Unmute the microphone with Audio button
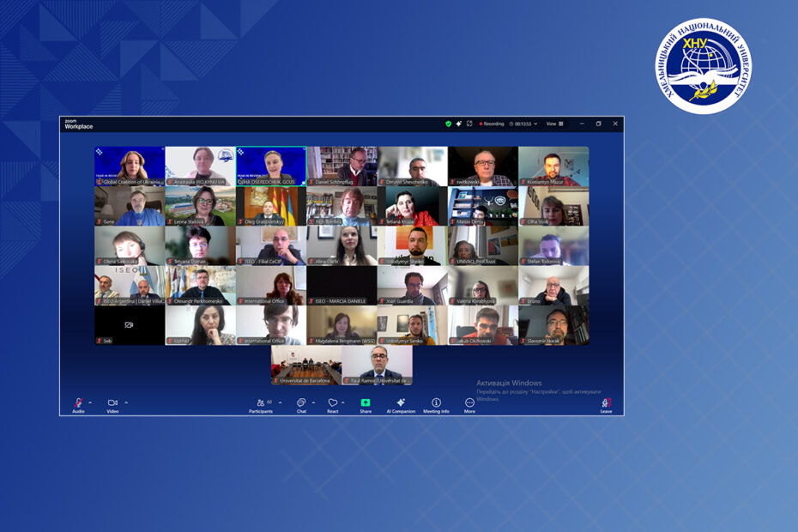 (78, 403)
